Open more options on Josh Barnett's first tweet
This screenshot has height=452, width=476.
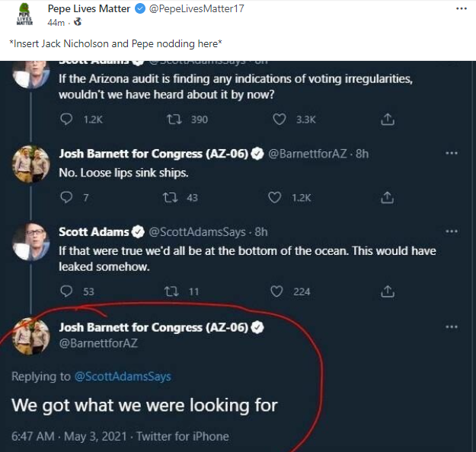pos(452,153)
